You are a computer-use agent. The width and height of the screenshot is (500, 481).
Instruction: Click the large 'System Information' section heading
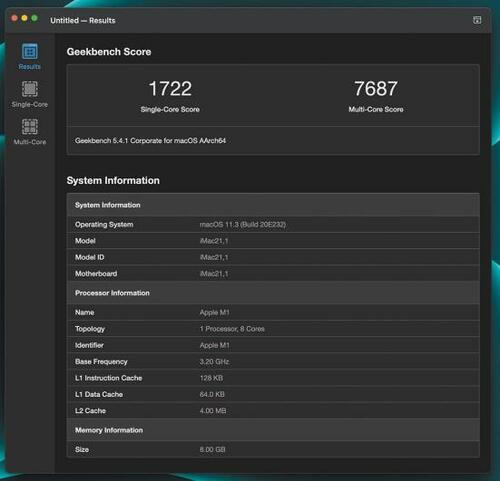(113, 181)
